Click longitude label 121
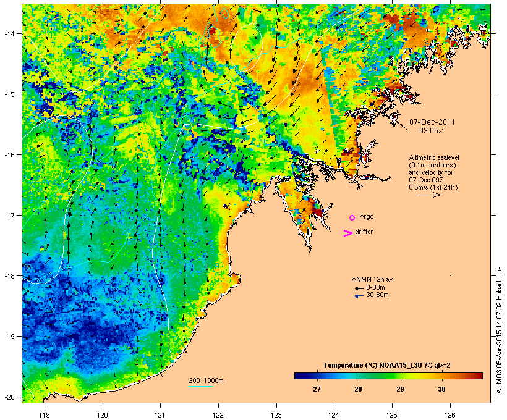Screen dimensions: 507x420 [x=160, y=415]
